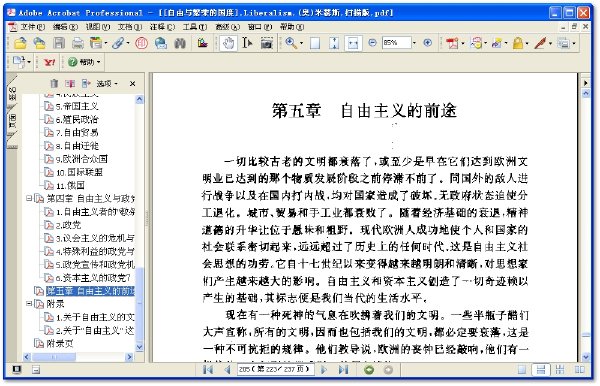
Task: Open the 窗口 menu
Action: (x=259, y=27)
